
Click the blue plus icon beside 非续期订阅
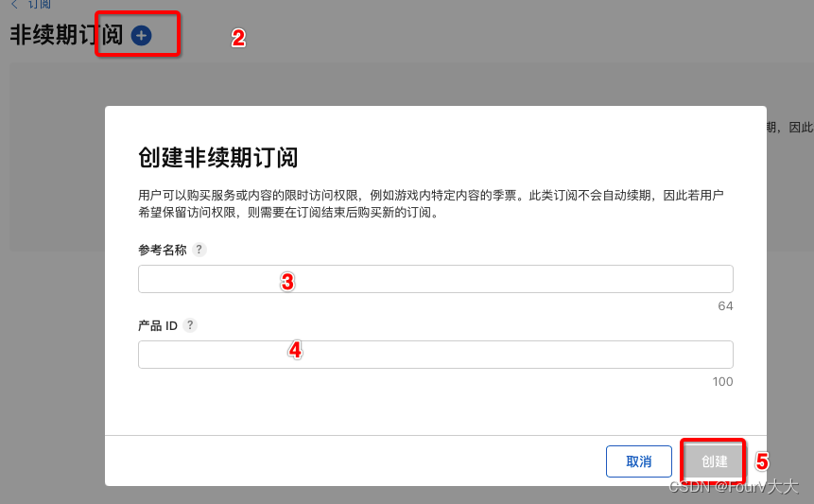pyautogui.click(x=141, y=36)
